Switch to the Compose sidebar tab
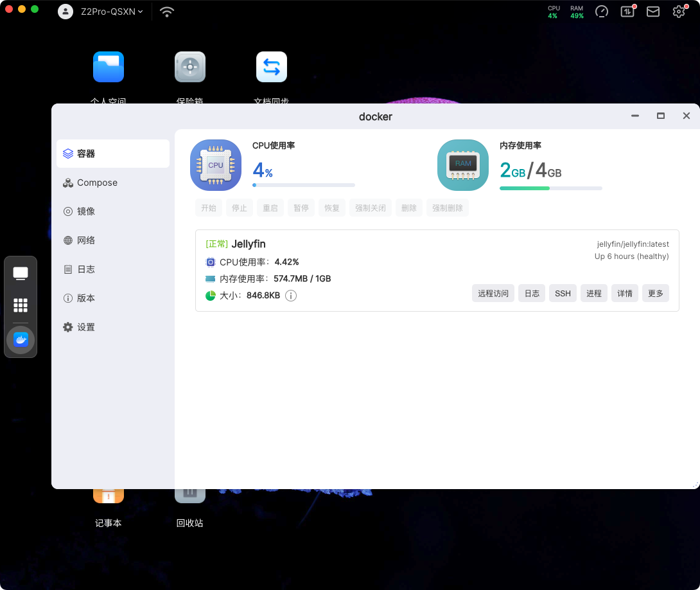This screenshot has width=700, height=590. pyautogui.click(x=97, y=183)
